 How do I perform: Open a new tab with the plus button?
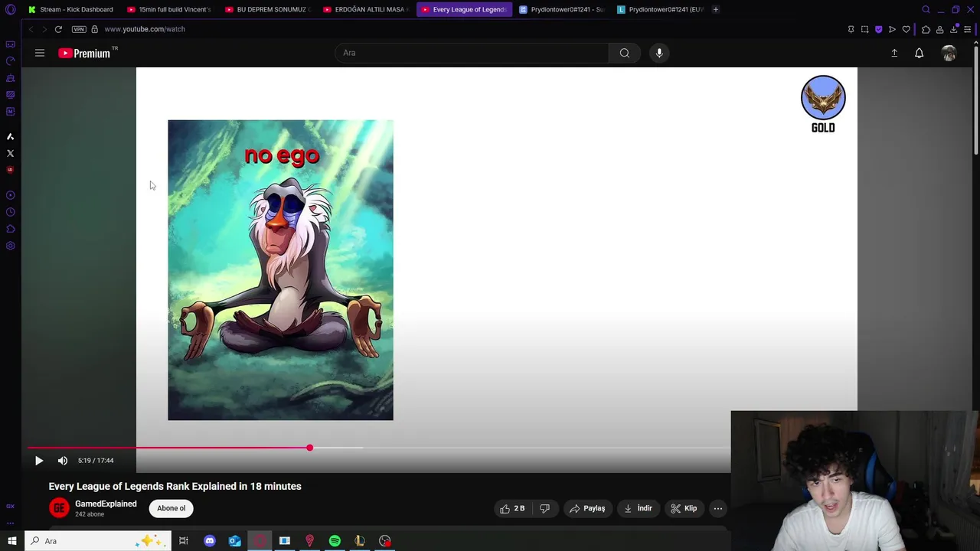(715, 9)
